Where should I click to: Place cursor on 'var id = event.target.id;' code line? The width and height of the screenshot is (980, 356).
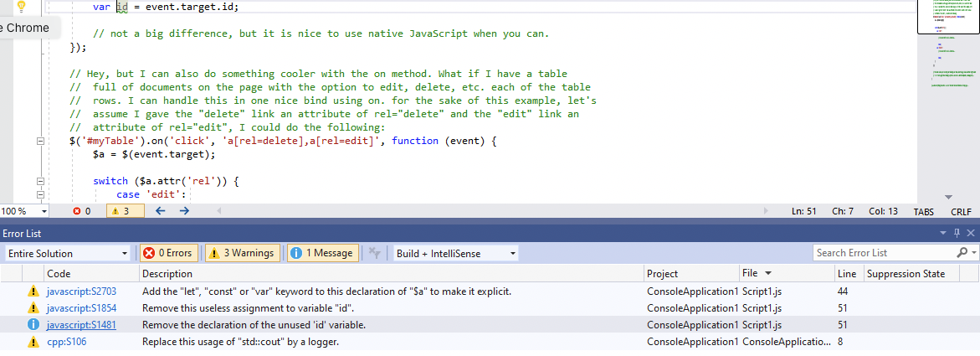pyautogui.click(x=166, y=7)
